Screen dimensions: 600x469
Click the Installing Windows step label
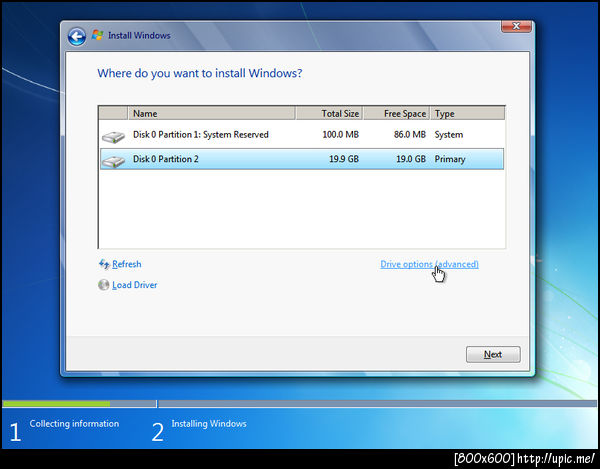pyautogui.click(x=209, y=423)
